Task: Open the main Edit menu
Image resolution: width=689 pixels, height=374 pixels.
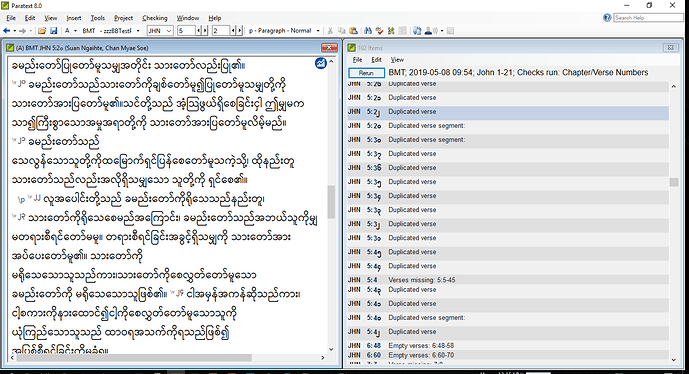Action: click(30, 18)
